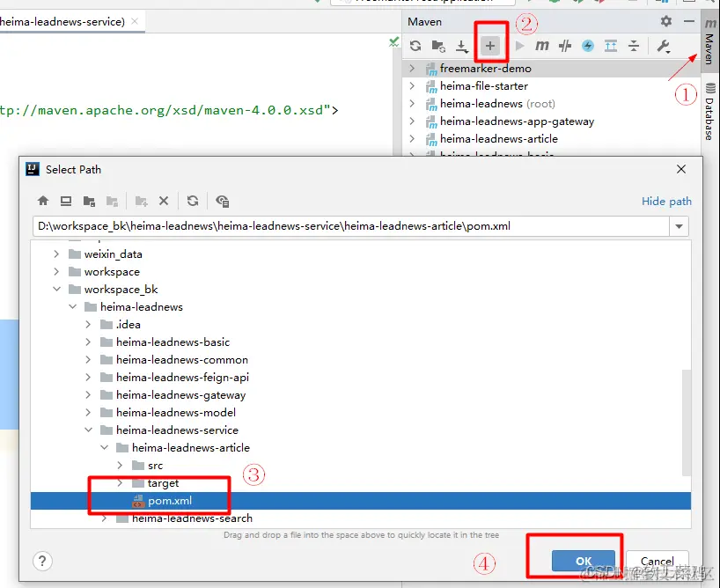Viewport: 720px width, 588px height.
Task: Toggle Skip Tests mode in Maven toolbar
Action: click(x=565, y=46)
